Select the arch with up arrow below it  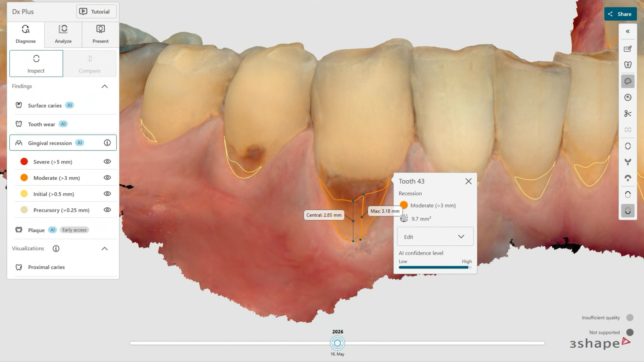pos(628,162)
